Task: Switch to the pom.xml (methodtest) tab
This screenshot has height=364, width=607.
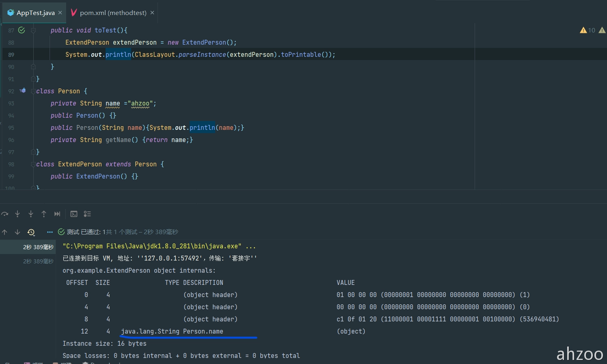Action: click(x=112, y=13)
